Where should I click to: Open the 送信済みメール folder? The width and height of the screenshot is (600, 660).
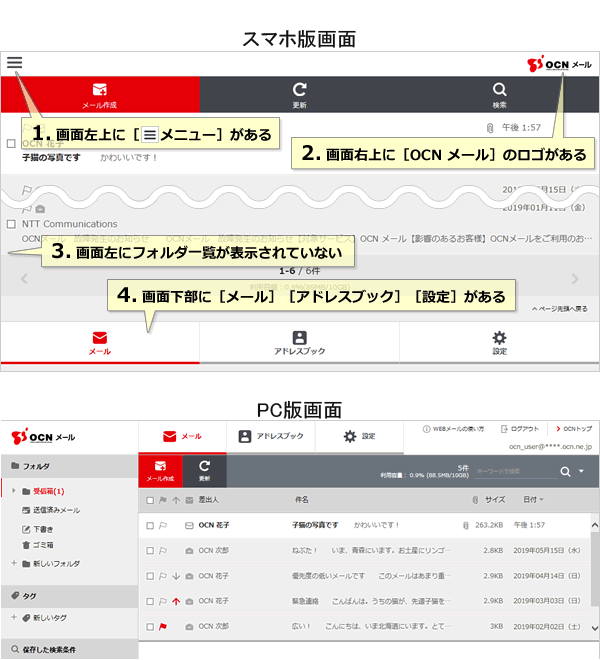[x=51, y=510]
